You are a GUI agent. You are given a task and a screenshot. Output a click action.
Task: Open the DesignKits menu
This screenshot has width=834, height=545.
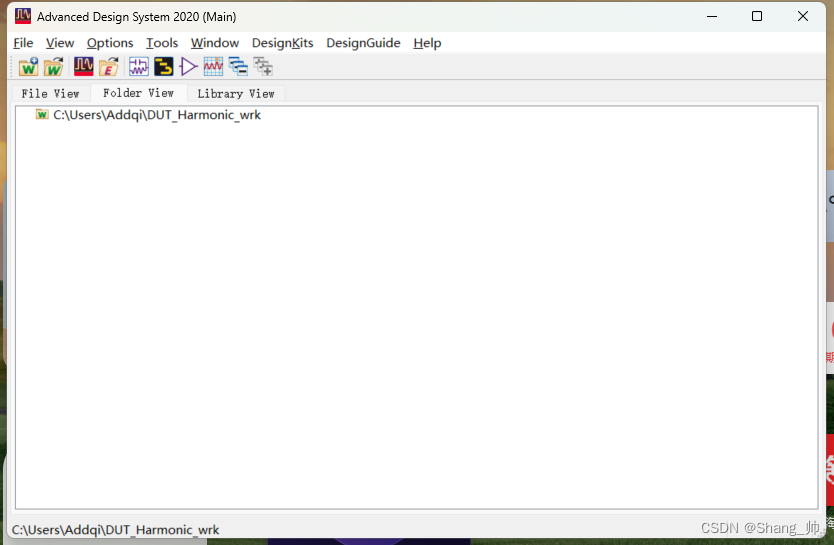click(283, 43)
